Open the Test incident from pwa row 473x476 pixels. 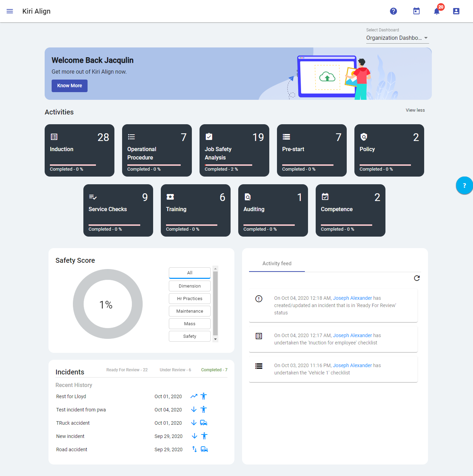coord(81,410)
